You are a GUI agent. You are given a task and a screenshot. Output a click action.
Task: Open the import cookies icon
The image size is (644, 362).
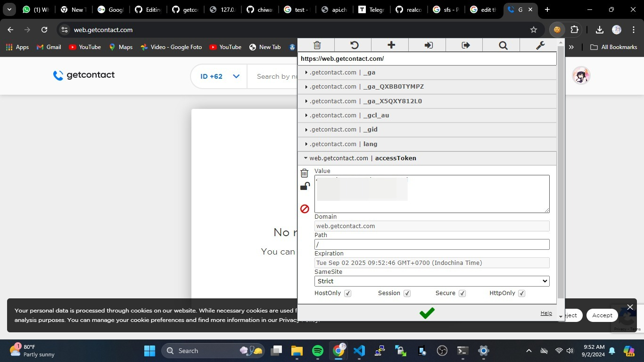[x=428, y=45]
